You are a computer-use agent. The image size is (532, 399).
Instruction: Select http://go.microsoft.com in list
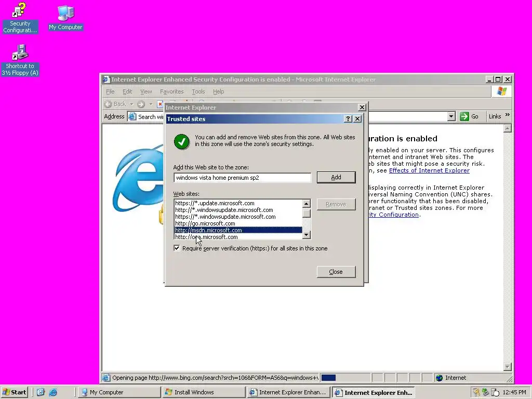pyautogui.click(x=238, y=223)
